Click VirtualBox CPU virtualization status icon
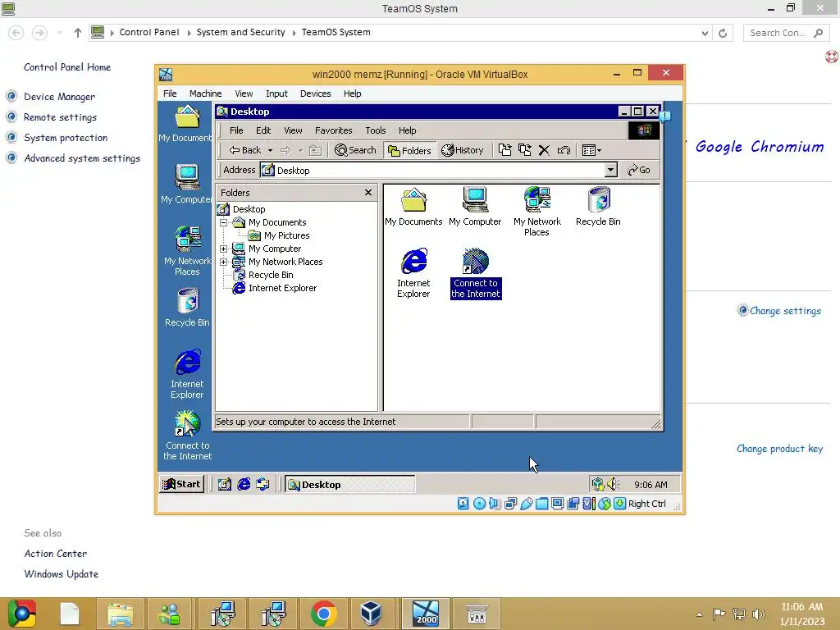Screen dimensions: 840x630 pos(588,504)
